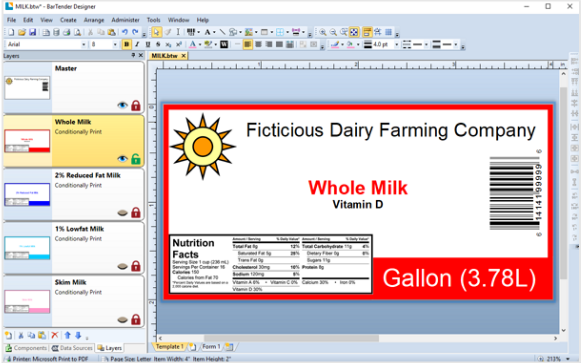Choose the Shape creation tool
This screenshot has width=583, height=363.
pyautogui.click(x=233, y=32)
